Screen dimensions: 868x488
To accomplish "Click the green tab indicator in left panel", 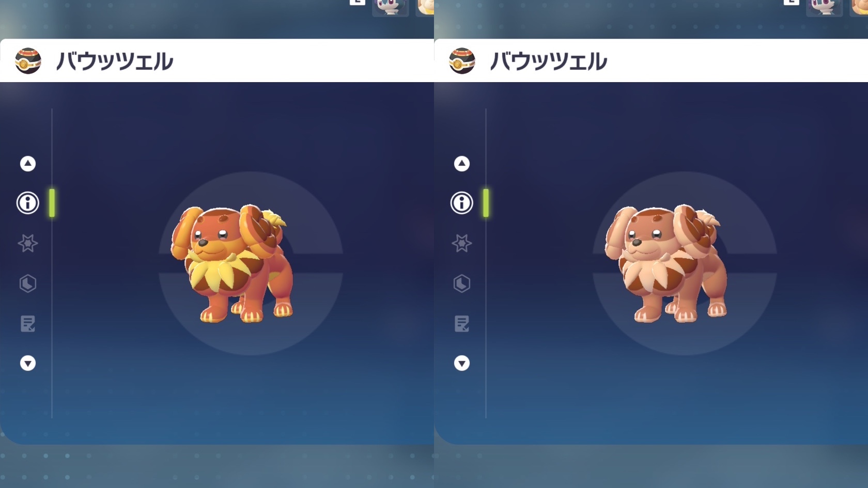I will click(52, 203).
